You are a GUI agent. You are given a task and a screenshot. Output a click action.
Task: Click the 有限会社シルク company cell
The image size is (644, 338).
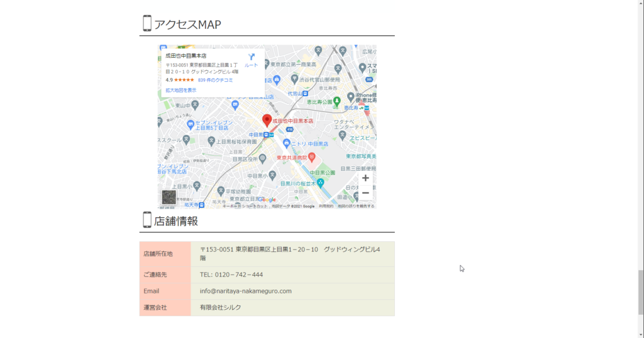[292, 308]
